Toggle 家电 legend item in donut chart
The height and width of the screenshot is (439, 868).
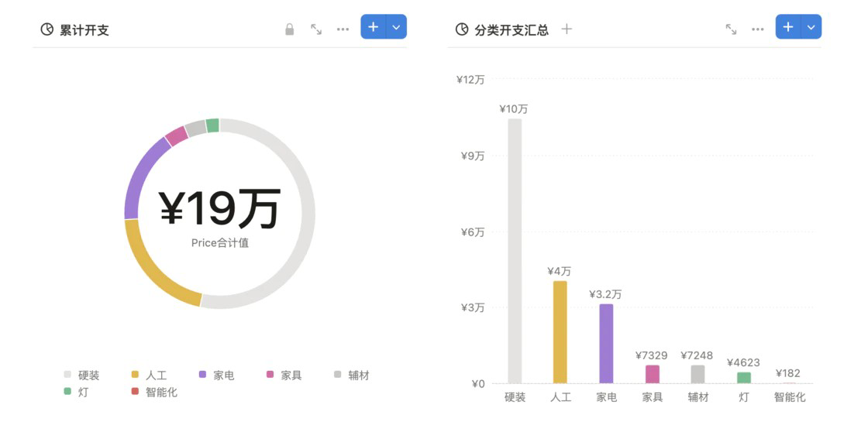pyautogui.click(x=217, y=376)
